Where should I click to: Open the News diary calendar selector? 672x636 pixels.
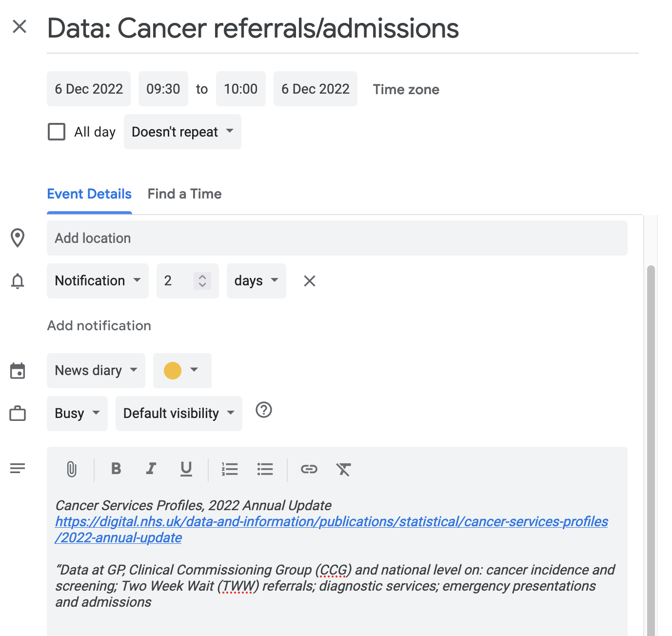point(96,370)
